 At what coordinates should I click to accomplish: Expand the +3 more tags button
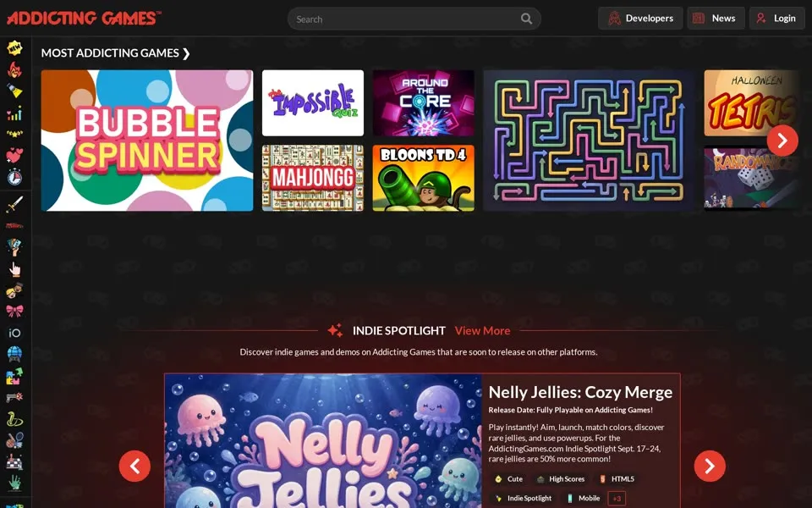[x=617, y=498]
